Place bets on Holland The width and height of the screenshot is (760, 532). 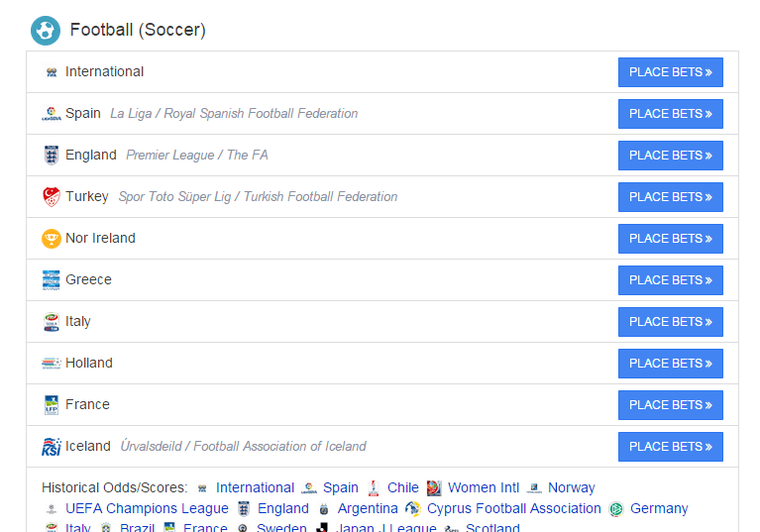coord(671,364)
